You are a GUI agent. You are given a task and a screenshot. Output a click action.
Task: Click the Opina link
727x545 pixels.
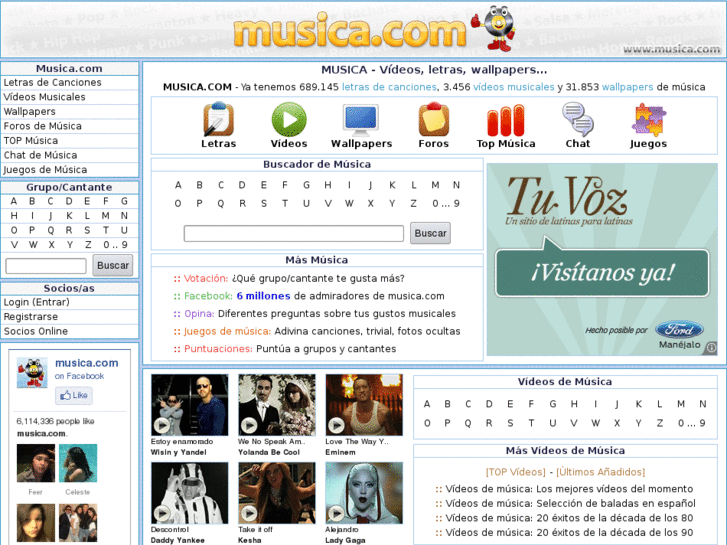coord(199,314)
